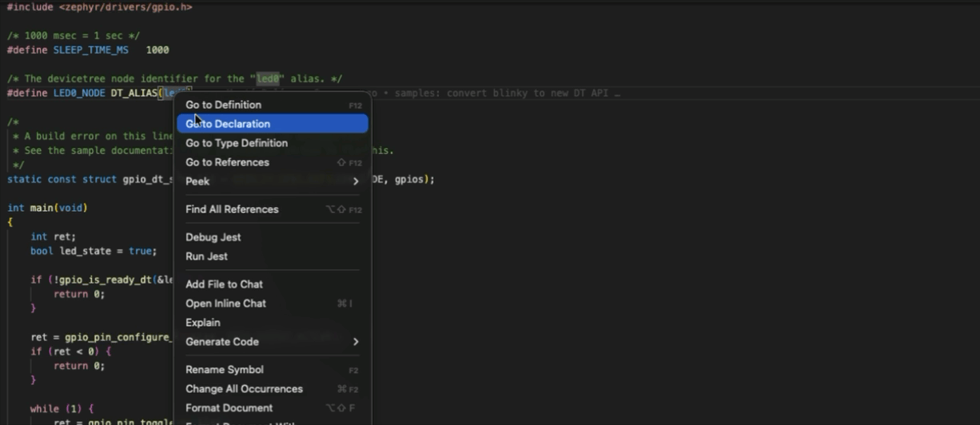Click the int main(void) line
The image size is (980, 425).
(47, 208)
